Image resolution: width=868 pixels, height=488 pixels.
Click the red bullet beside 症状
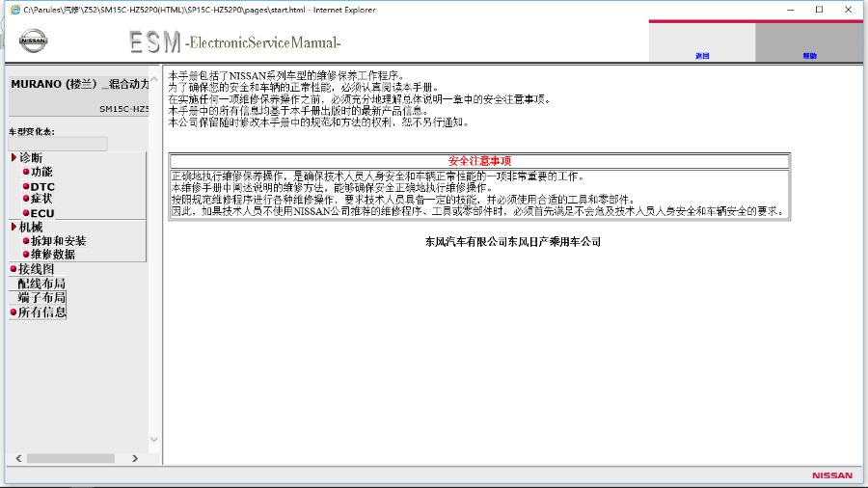pyautogui.click(x=25, y=198)
